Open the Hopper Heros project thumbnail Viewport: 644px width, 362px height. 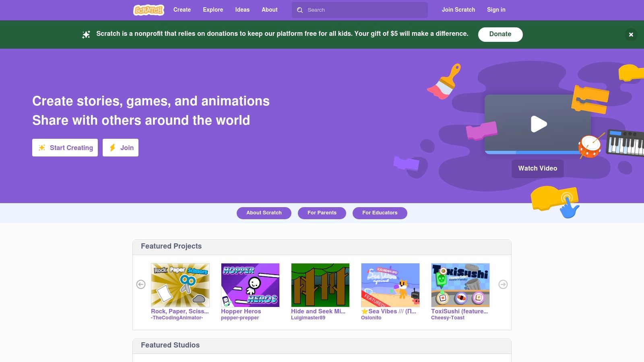(x=250, y=285)
